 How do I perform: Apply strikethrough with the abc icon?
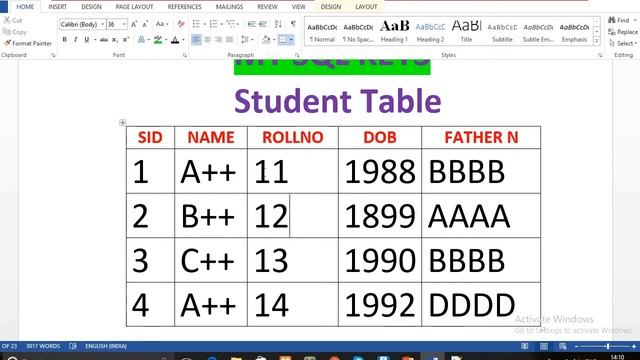104,40
